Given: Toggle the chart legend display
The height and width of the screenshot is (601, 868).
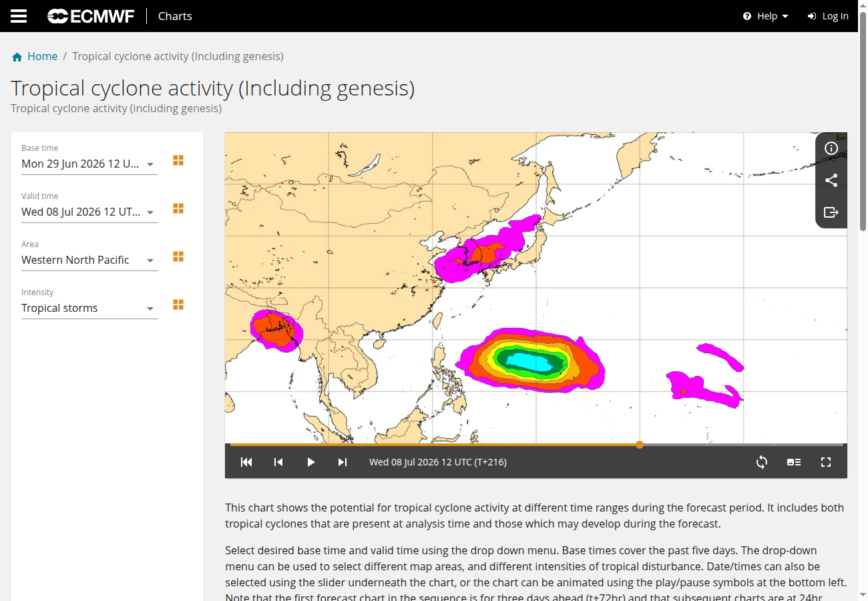Looking at the screenshot, I should 794,462.
